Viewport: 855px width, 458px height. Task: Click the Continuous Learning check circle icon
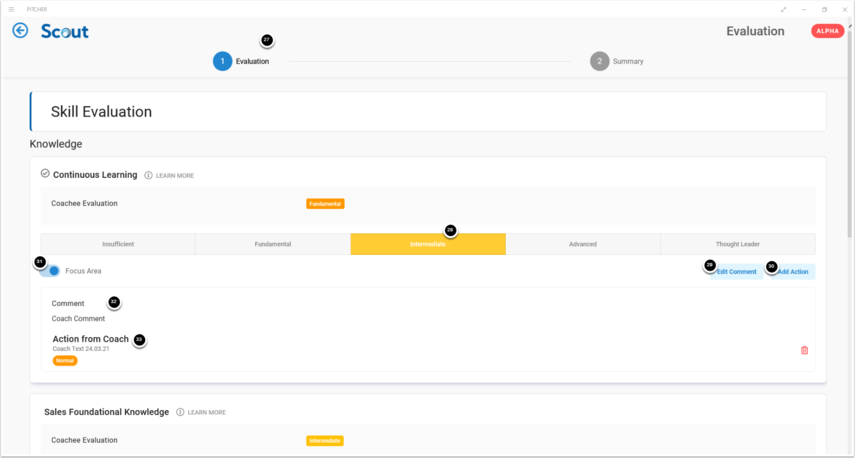pyautogui.click(x=45, y=174)
